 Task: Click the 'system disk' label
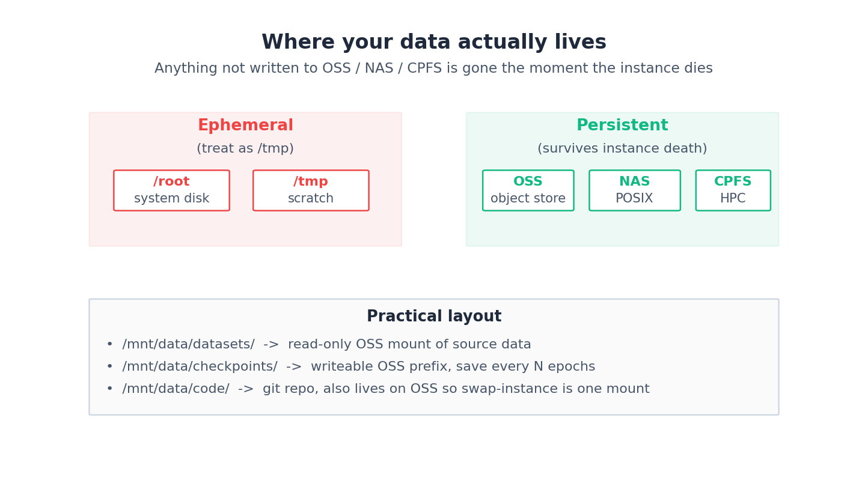(x=171, y=199)
